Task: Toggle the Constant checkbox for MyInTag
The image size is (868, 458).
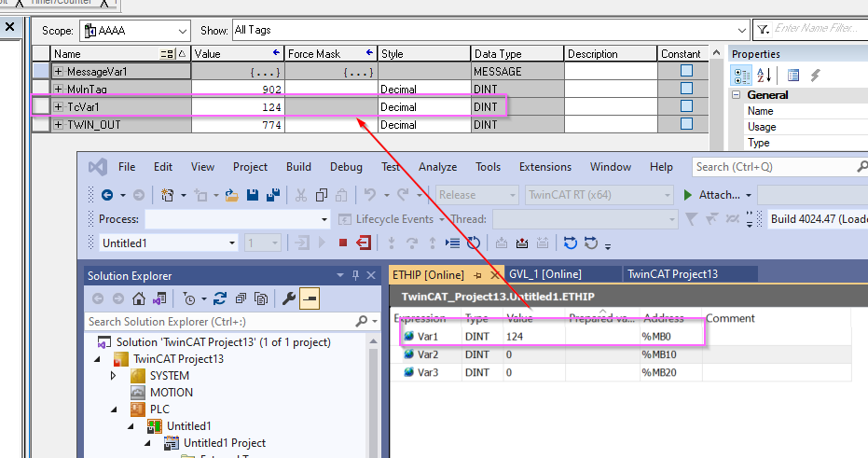Action: tap(686, 88)
